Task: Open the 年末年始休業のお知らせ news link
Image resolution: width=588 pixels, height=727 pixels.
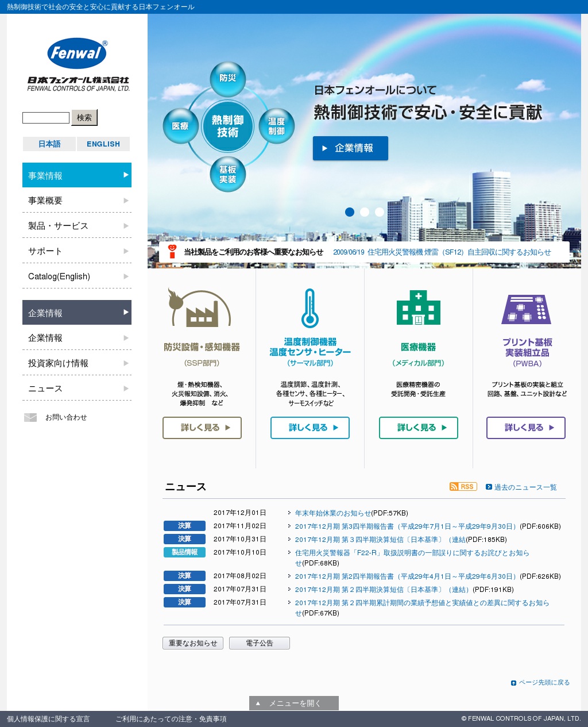Action: pyautogui.click(x=333, y=513)
